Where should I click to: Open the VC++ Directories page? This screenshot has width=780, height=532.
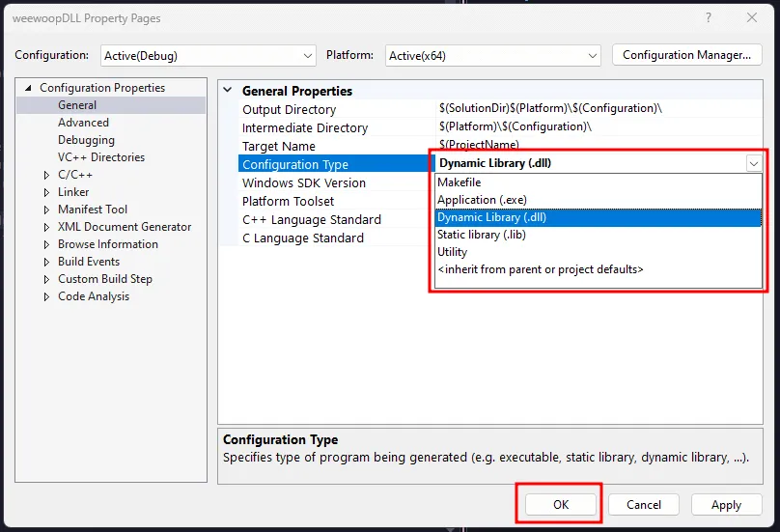pos(100,157)
